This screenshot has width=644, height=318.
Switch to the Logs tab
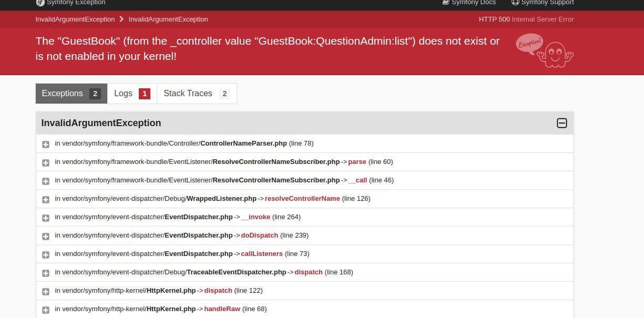pos(132,94)
